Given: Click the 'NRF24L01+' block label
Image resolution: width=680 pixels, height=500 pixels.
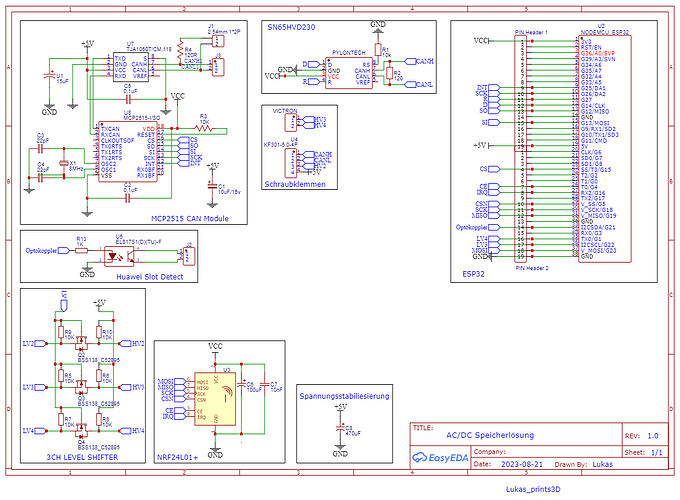Looking at the screenshot, I should pos(177,457).
